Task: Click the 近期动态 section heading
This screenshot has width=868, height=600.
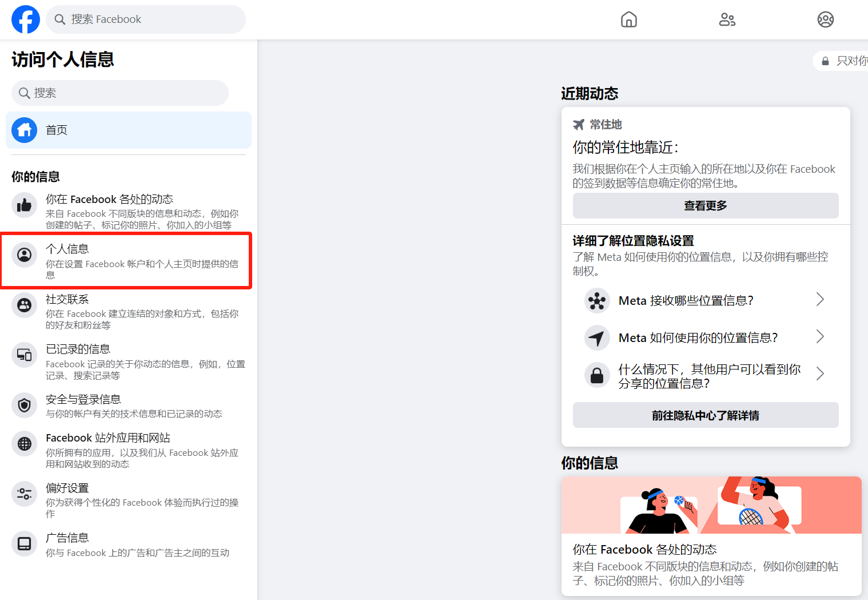Action: click(x=590, y=93)
